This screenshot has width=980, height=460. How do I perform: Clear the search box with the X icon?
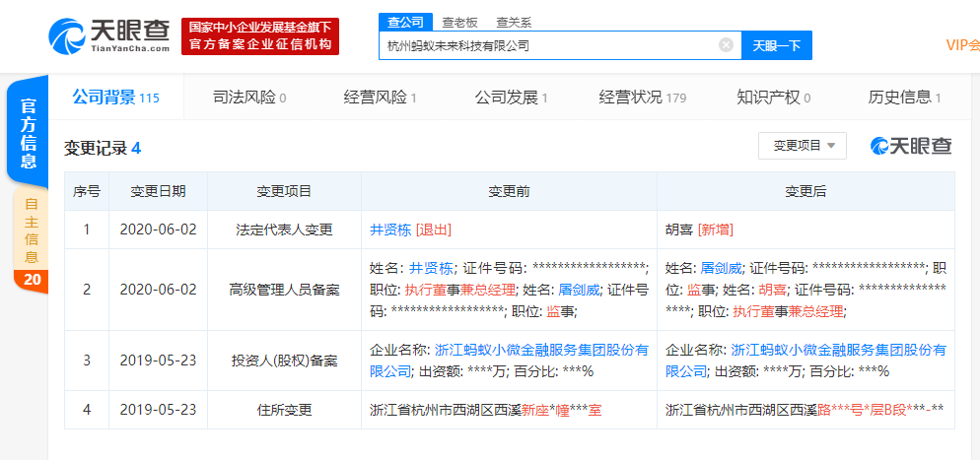(x=726, y=45)
